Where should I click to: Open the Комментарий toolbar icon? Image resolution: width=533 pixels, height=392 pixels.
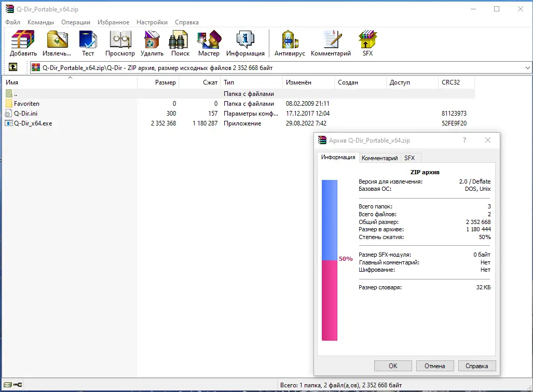pyautogui.click(x=331, y=43)
